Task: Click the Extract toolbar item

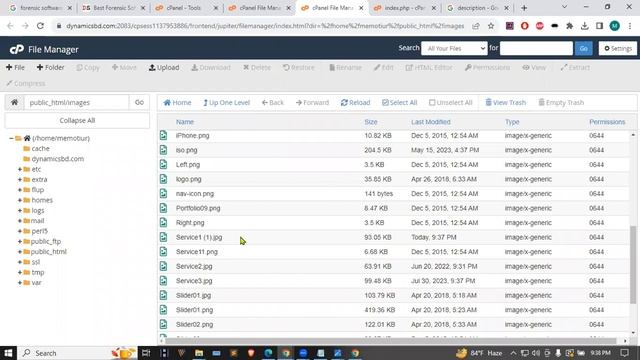Action: 575,67
